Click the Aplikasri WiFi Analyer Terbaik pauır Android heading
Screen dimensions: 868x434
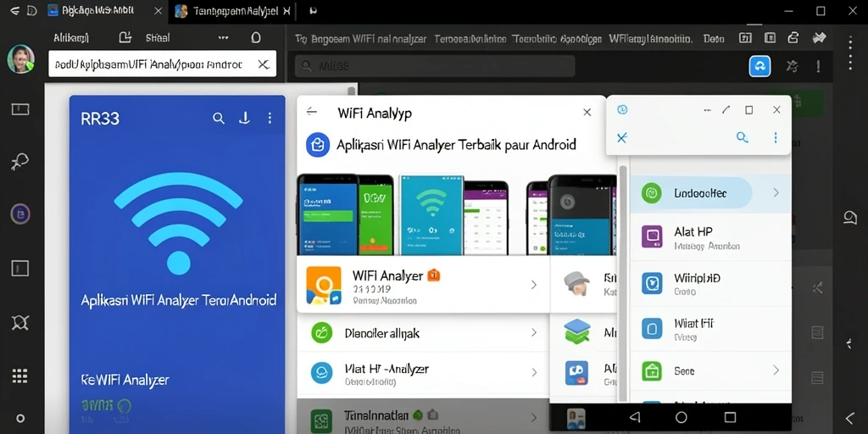456,145
